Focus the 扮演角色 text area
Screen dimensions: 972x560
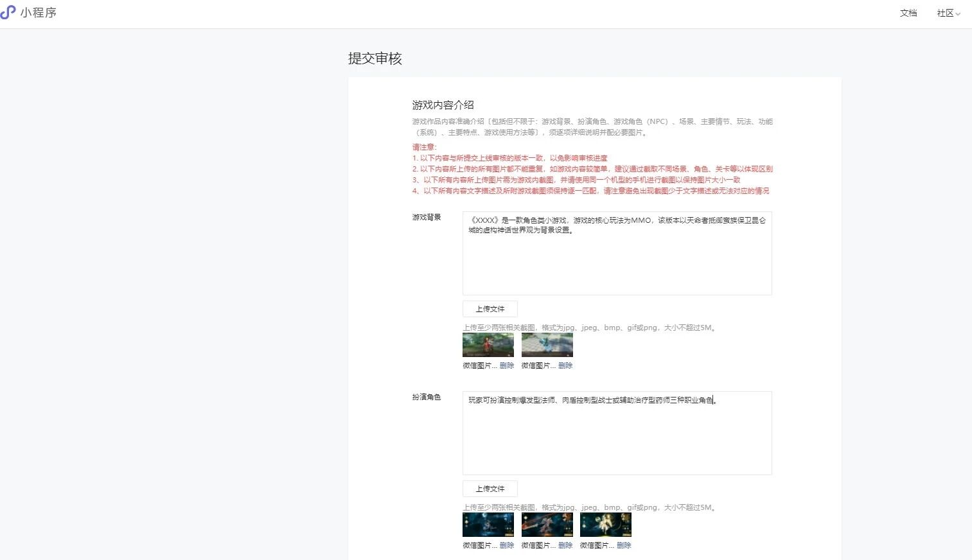[617, 433]
